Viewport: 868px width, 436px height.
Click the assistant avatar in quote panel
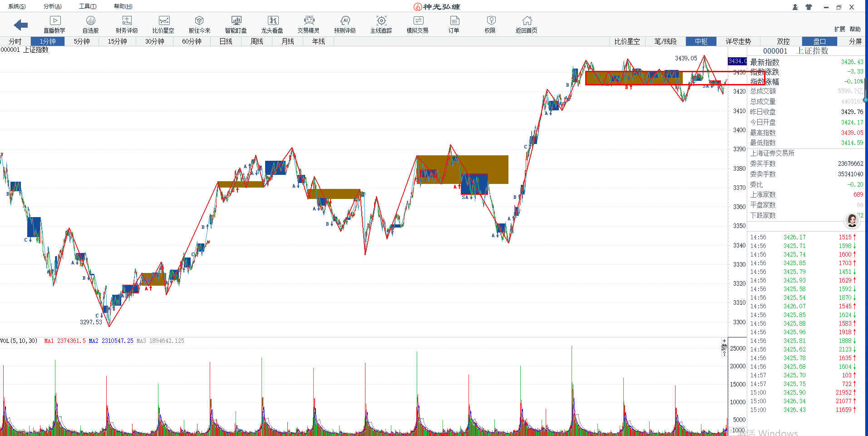[x=852, y=220]
